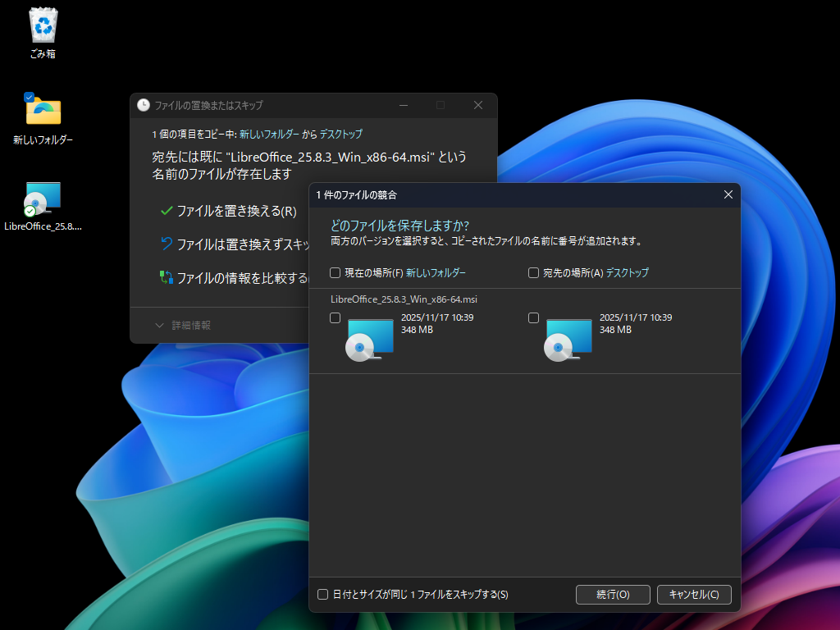Click source file date 2025/11/17 10:39

(437, 317)
